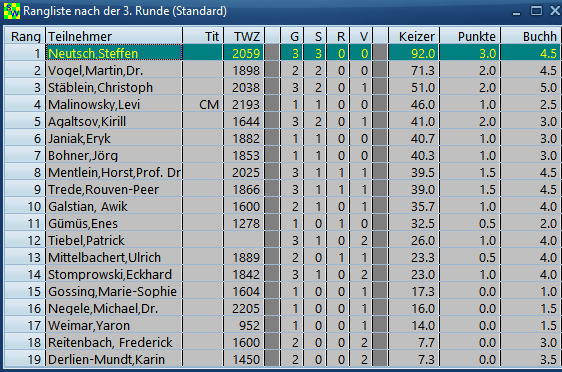
Task: Select participant Galstian, Awik
Action: tap(114, 206)
